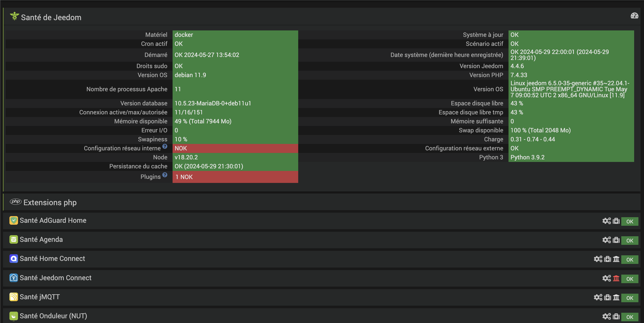Click the red NOK internal network cell
This screenshot has width=644, height=323.
pos(235,148)
